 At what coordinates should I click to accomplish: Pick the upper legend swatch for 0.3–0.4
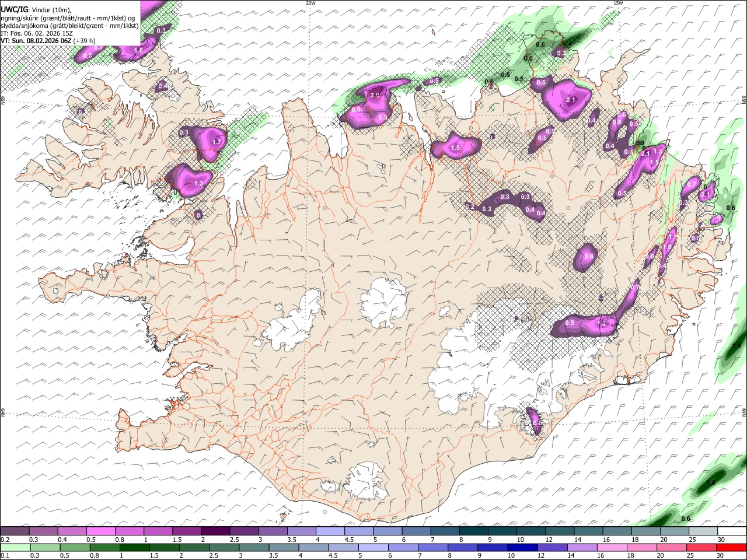coord(44,531)
